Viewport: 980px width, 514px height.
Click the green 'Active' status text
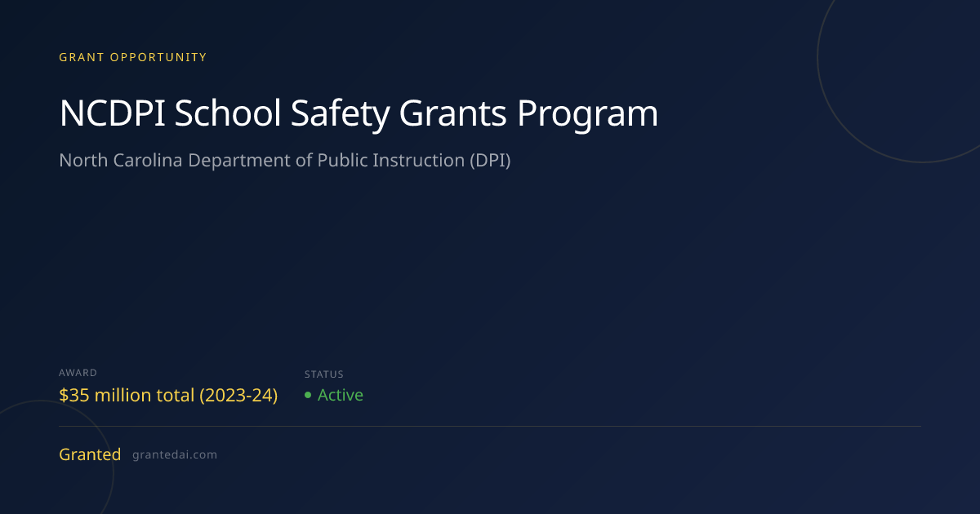(x=341, y=396)
